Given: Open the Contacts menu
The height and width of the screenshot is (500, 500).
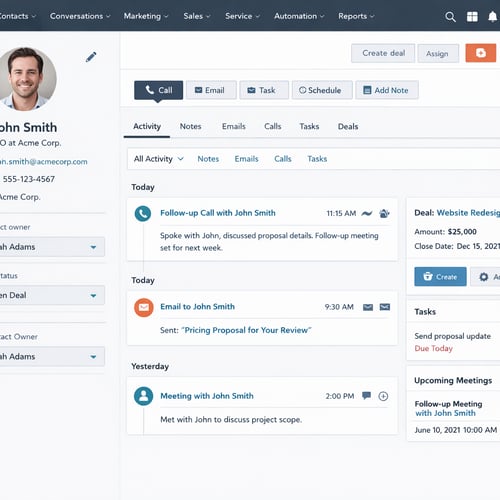Looking at the screenshot, I should 17,16.
